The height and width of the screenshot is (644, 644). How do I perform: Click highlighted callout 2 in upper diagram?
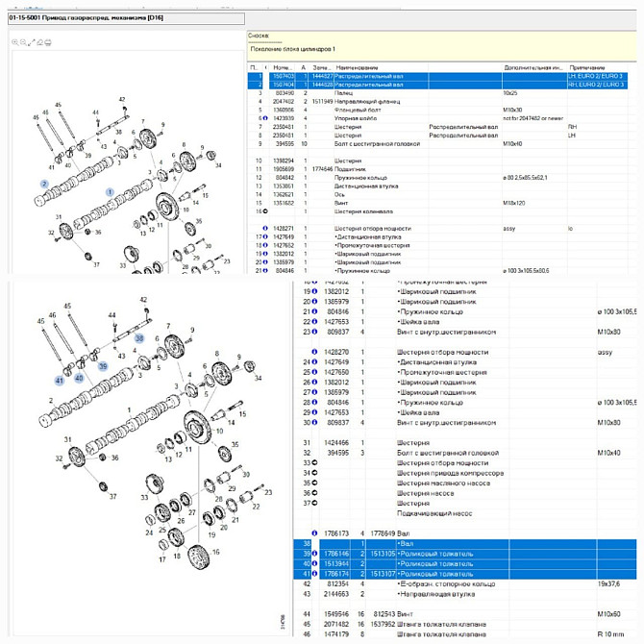pos(44,184)
